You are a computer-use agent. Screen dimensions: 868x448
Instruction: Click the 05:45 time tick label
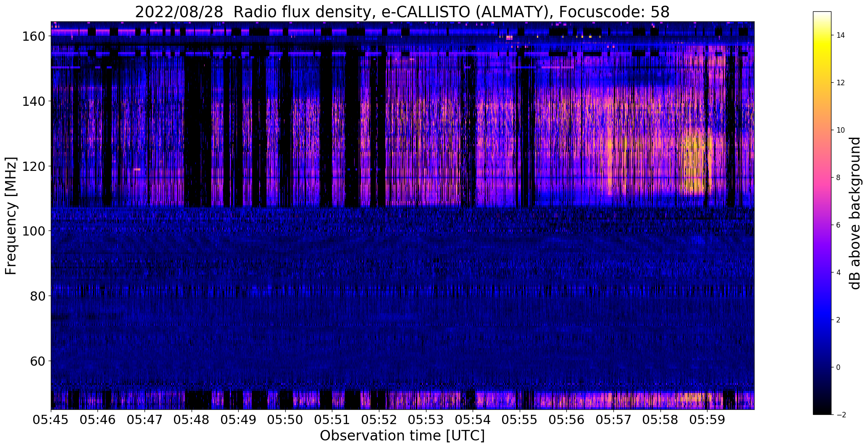tap(51, 419)
